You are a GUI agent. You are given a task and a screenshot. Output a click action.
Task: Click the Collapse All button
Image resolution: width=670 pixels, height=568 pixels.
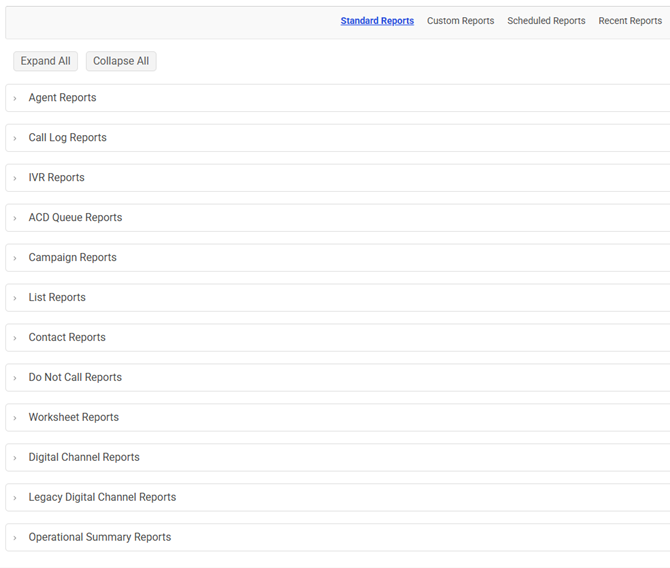[121, 61]
